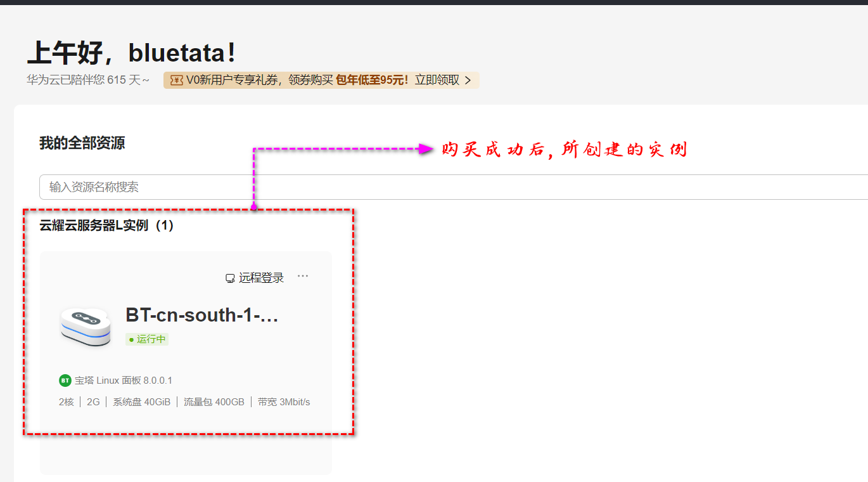This screenshot has width=868, height=482.
Task: Click the 流量包 400GB spec
Action: click(214, 402)
